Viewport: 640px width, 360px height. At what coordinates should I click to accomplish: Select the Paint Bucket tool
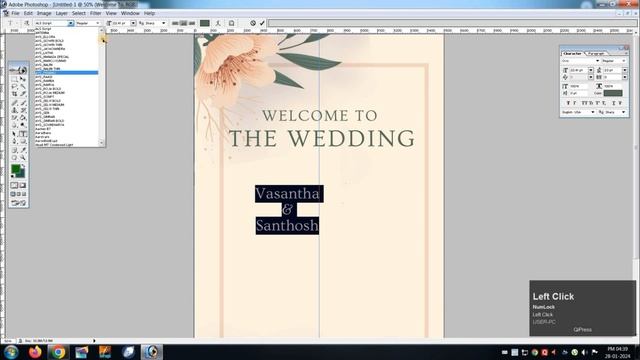pos(23,118)
